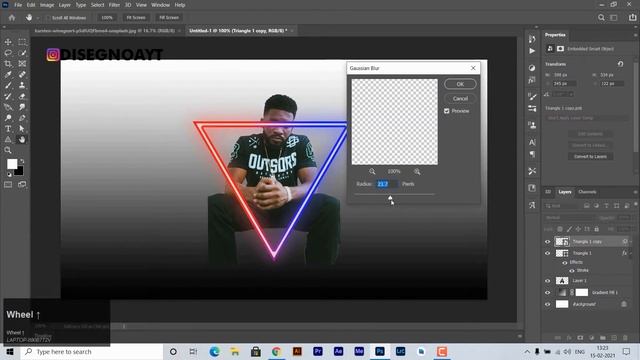
Task: Toggle Quick Mask mode icon
Action: click(8, 184)
